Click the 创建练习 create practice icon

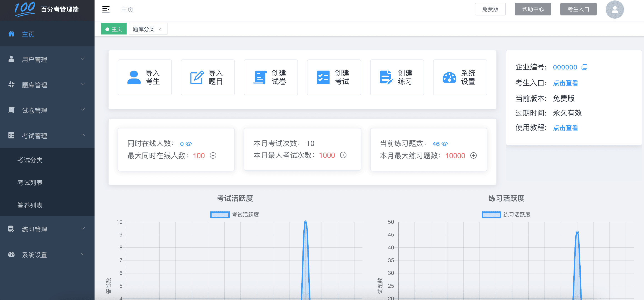point(397,77)
